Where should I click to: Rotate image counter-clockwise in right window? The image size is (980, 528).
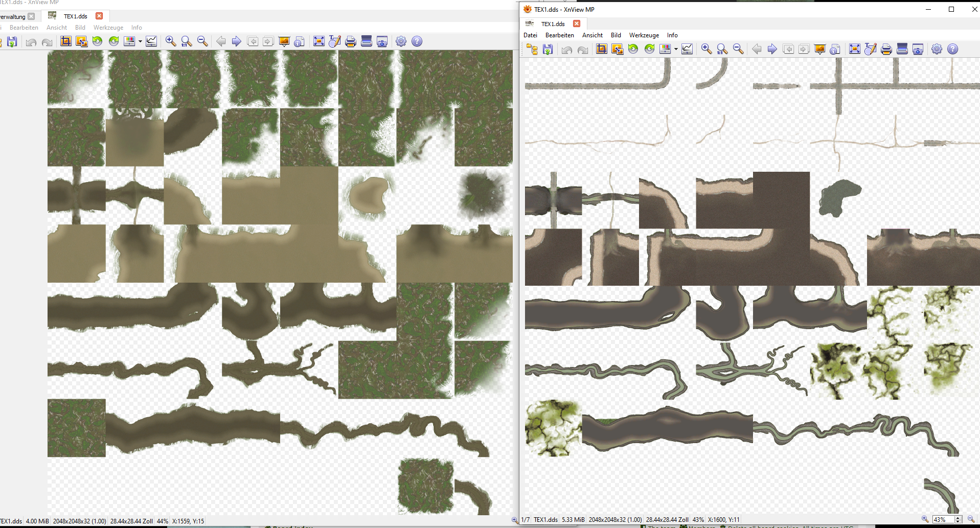pyautogui.click(x=633, y=49)
